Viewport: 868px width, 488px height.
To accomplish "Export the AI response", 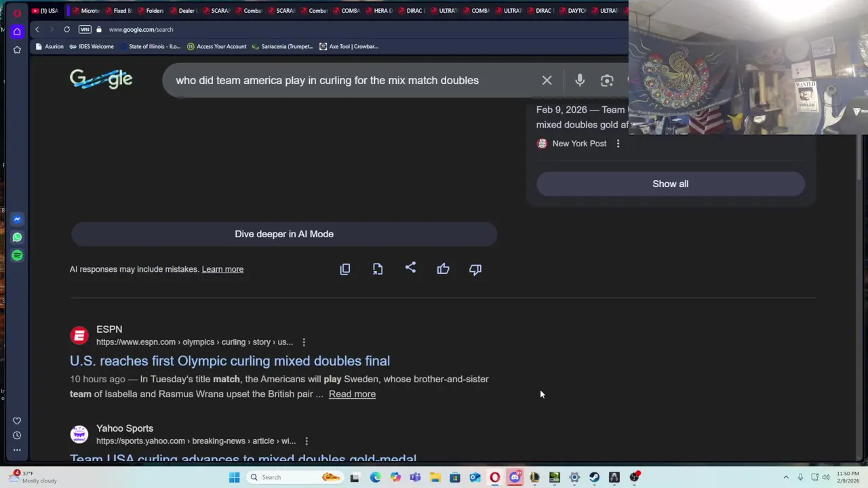I will 378,269.
